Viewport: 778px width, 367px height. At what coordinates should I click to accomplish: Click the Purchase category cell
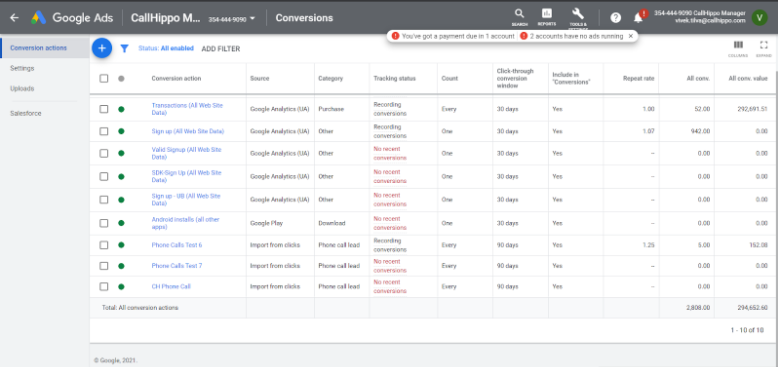331,109
